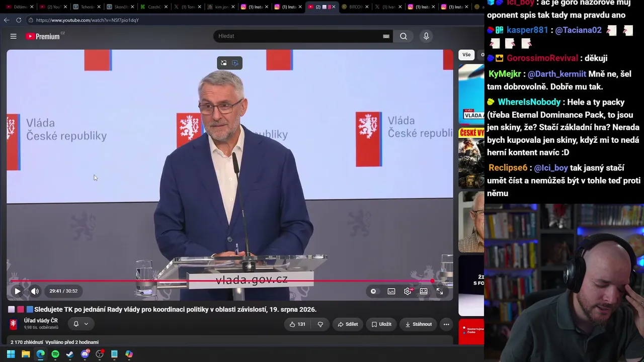This screenshot has height=362, width=644.
Task: Click the WhereIsNobody username in chat
Action: [529, 102]
